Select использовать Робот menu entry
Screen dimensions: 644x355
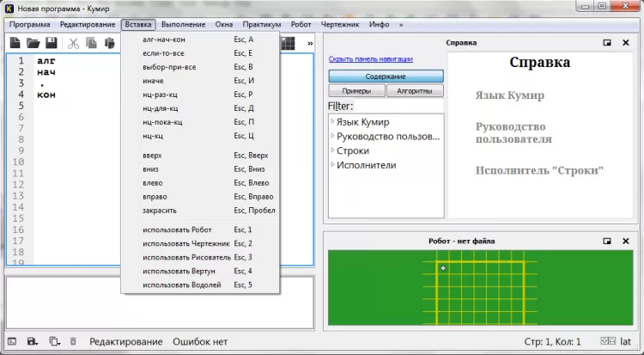(177, 230)
